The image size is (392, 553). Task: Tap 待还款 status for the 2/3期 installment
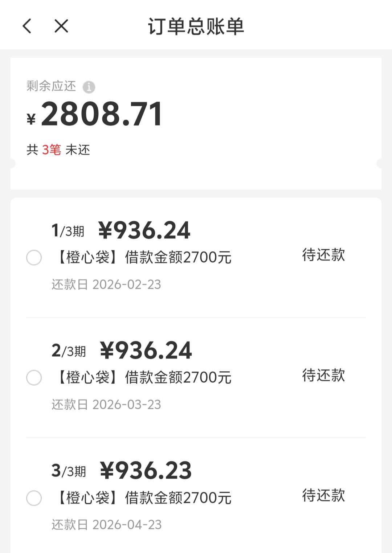[323, 375]
